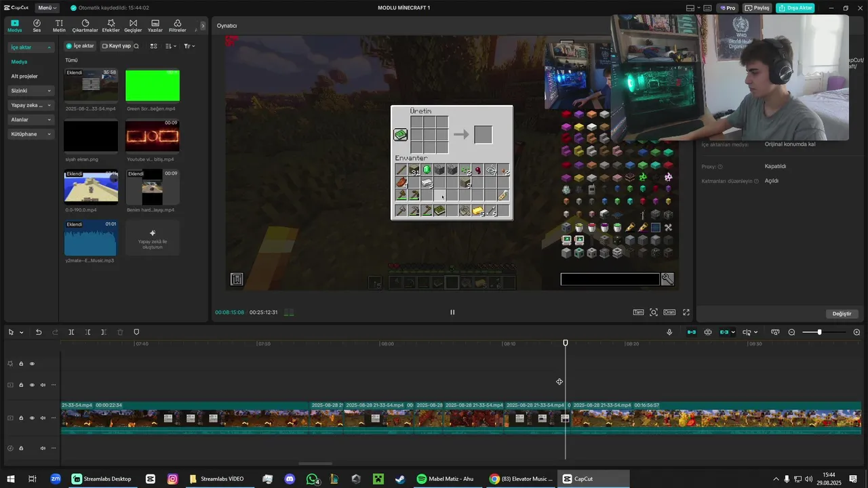This screenshot has height=488, width=868.
Task: Open the Yazılar tab
Action: tap(155, 26)
